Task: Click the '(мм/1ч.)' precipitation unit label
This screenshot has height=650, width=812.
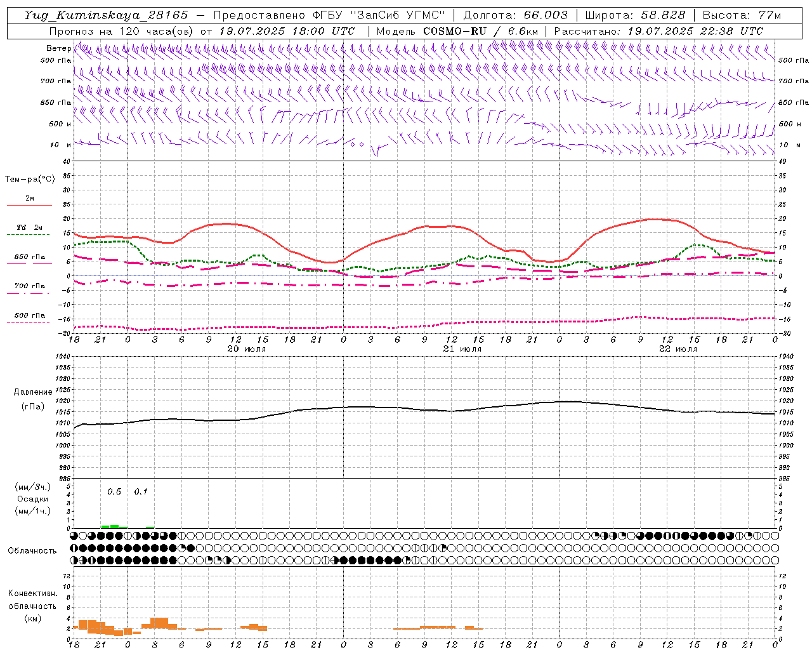Action: [x=33, y=511]
